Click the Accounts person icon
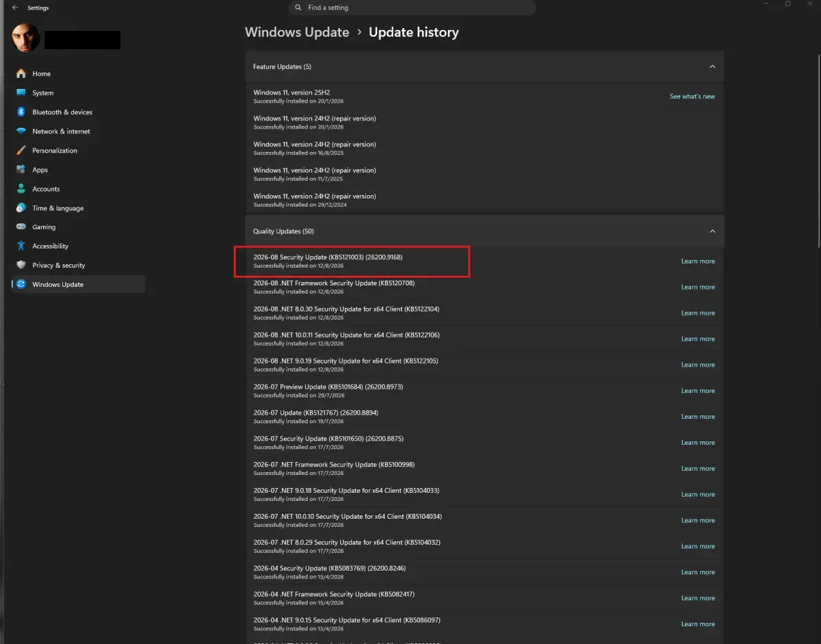 tap(21, 188)
